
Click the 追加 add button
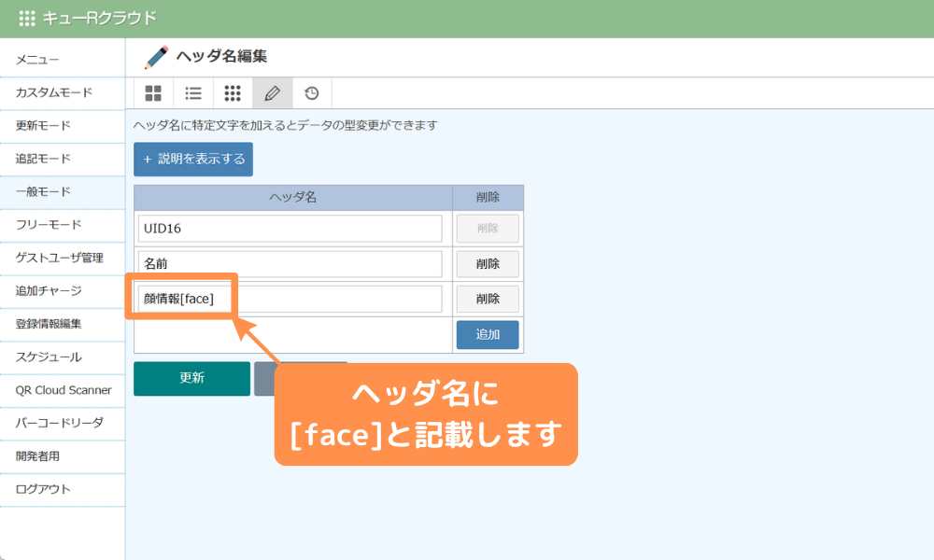(488, 334)
